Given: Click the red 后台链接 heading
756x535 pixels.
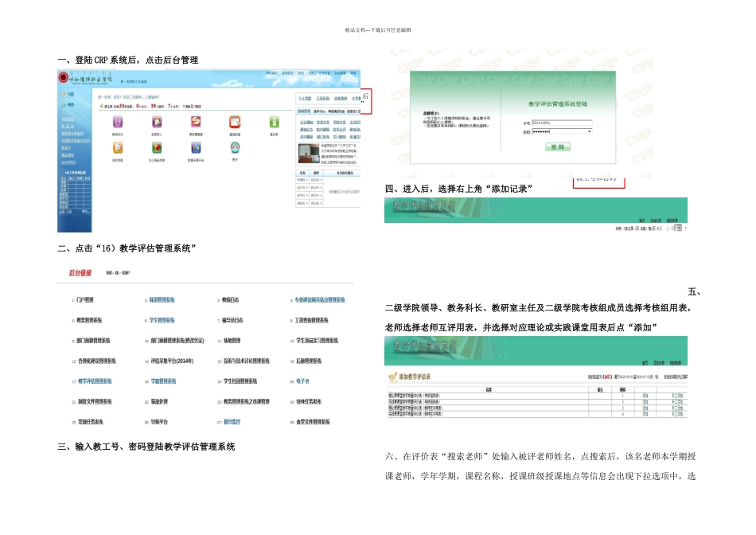Looking at the screenshot, I should click(x=80, y=273).
